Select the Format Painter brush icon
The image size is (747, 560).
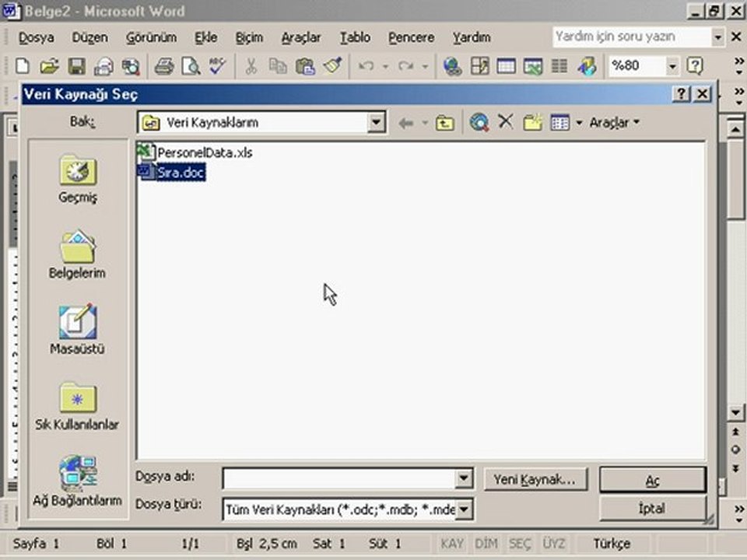[x=332, y=65]
